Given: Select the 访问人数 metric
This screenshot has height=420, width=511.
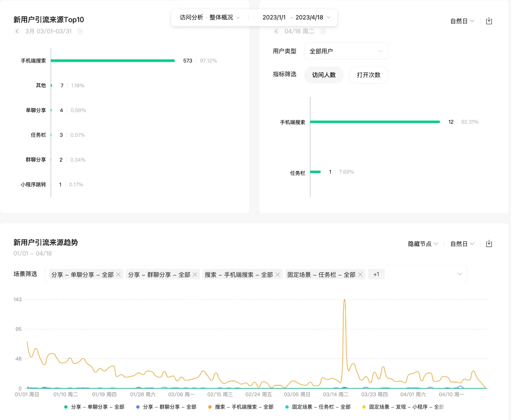Looking at the screenshot, I should (x=324, y=75).
